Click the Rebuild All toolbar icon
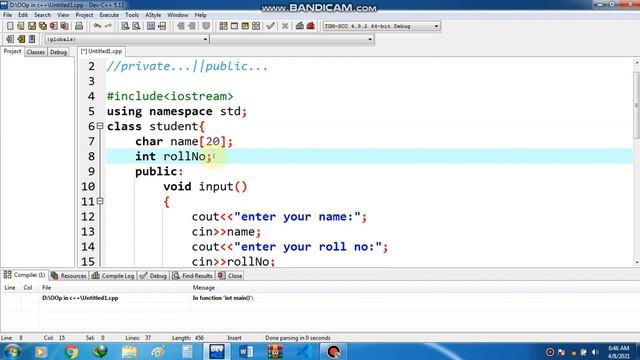The image size is (640, 360). point(256,26)
